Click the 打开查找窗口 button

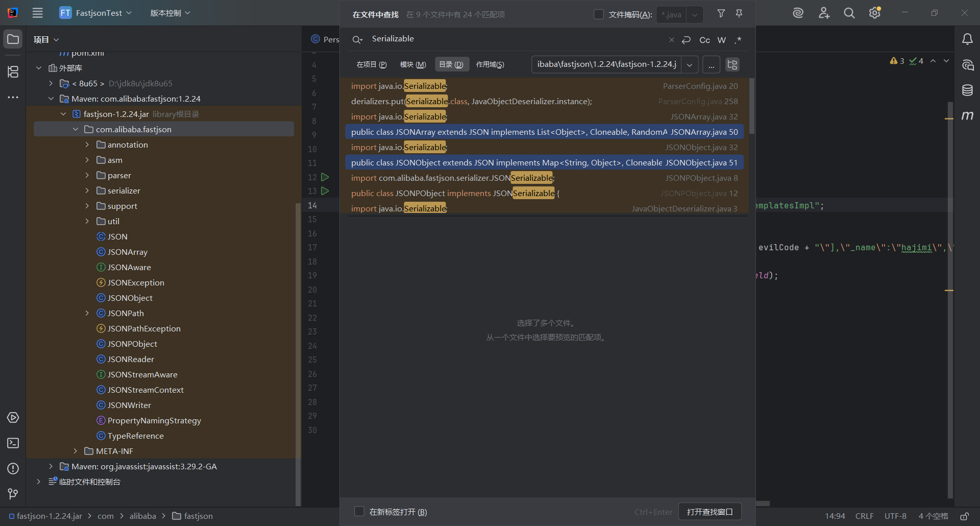(709, 511)
